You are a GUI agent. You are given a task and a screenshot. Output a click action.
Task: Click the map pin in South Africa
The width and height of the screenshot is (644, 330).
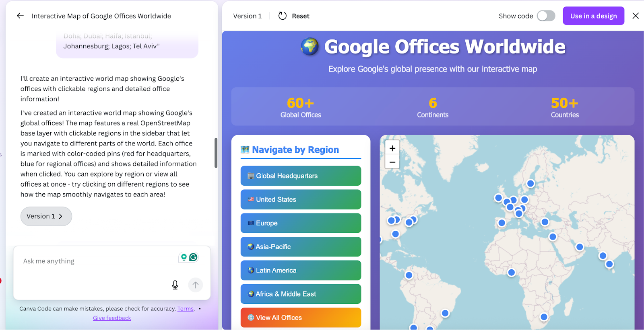544,317
